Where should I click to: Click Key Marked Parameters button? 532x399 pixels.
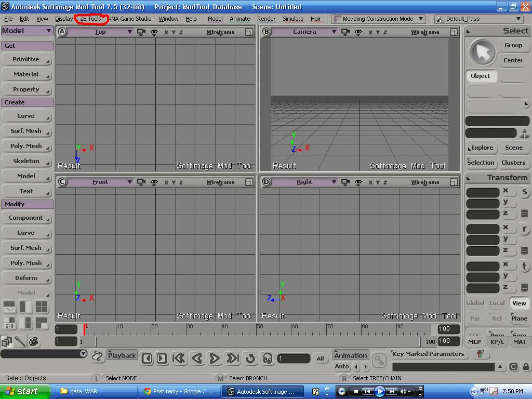pos(429,354)
